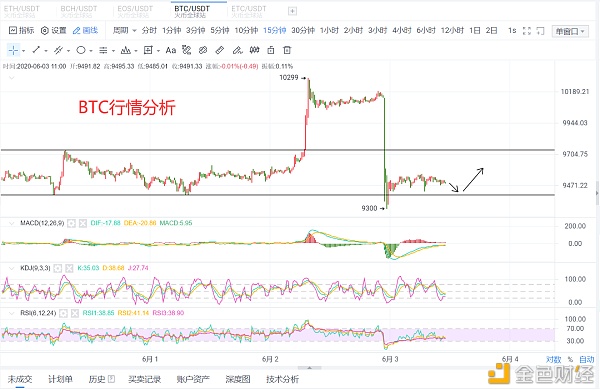Open ellipse shape tool dropdown arrow
The image size is (600, 390).
[91, 51]
